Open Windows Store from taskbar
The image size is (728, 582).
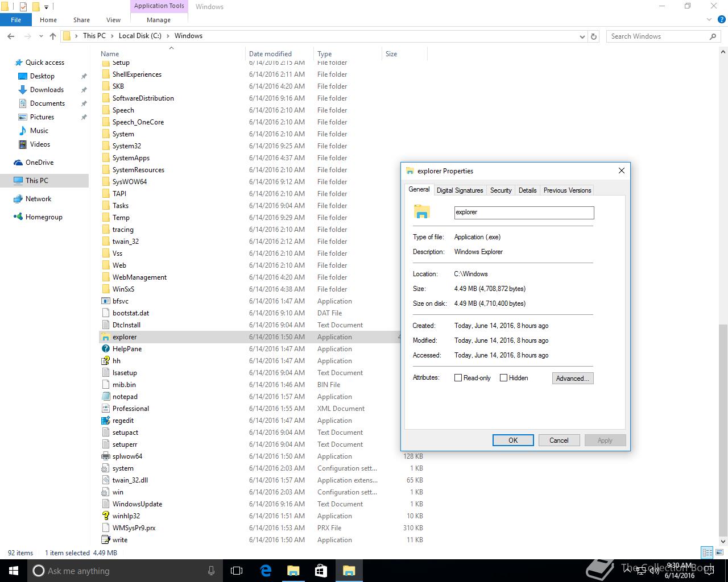click(x=321, y=571)
